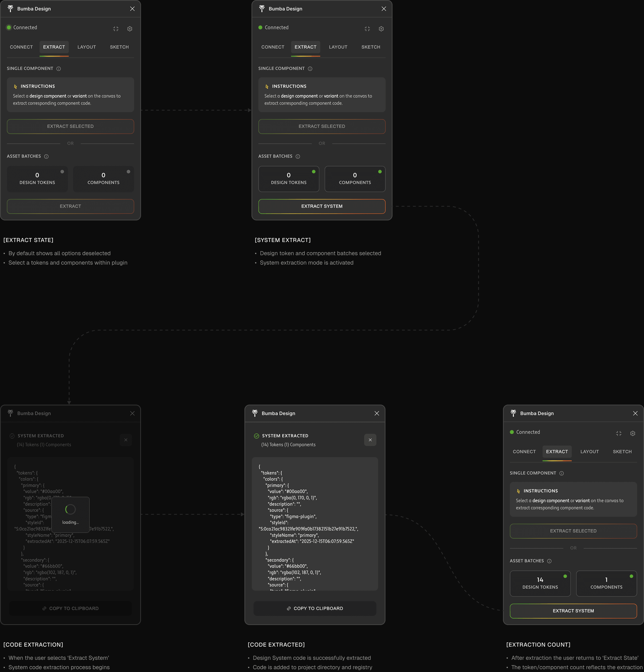Click info icon next to Asset Batches, bottom-right
Screen dimensions: 644x672
click(549, 561)
